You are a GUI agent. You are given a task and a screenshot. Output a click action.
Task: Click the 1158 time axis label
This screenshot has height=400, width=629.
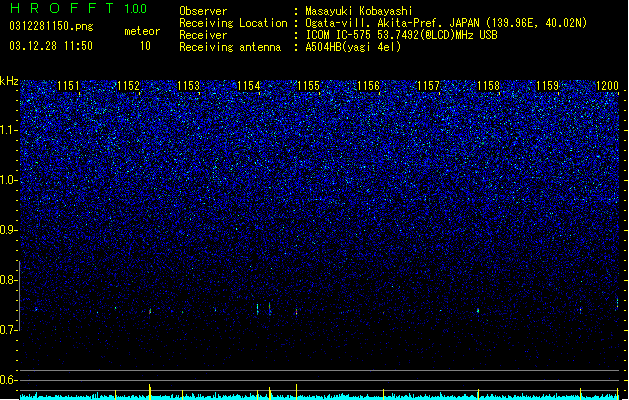(488, 86)
